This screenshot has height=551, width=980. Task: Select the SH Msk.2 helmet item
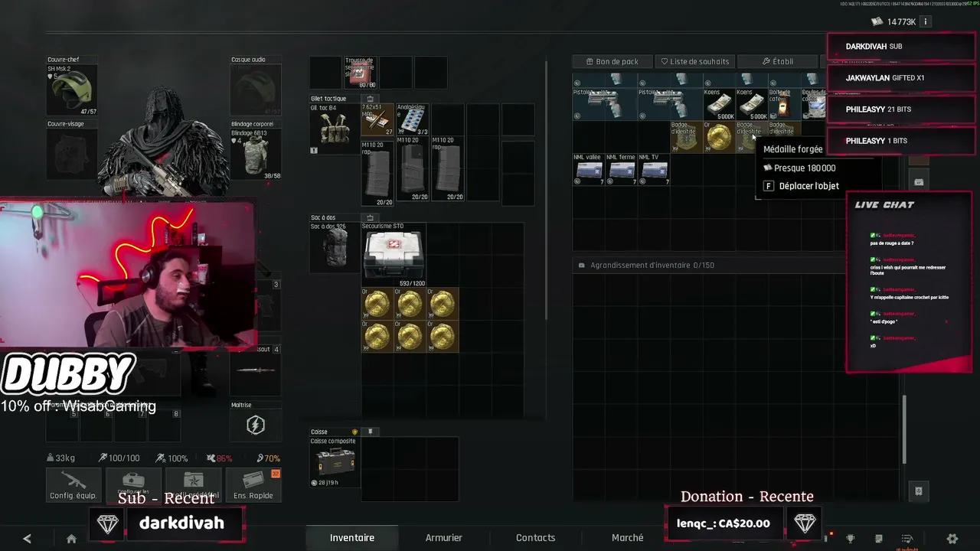coord(72,90)
